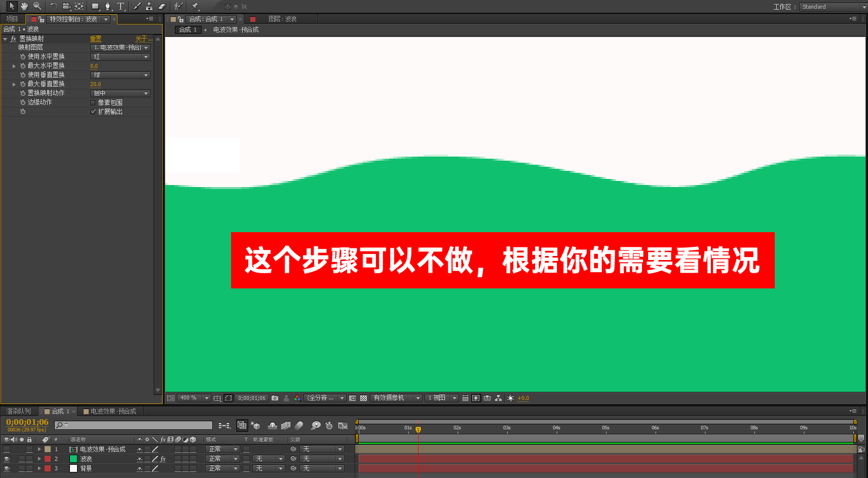Enable motion blur for timeline layers

[299, 426]
